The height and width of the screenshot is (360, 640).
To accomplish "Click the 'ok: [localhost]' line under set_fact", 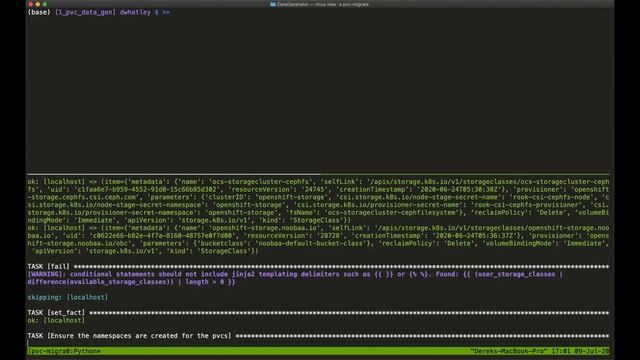I will (56, 320).
